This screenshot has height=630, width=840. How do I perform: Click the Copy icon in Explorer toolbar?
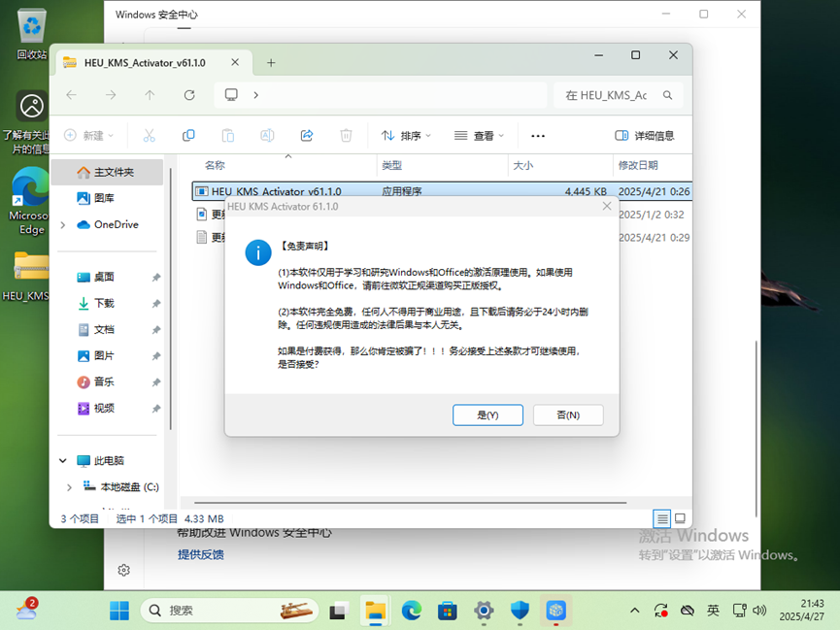click(188, 136)
